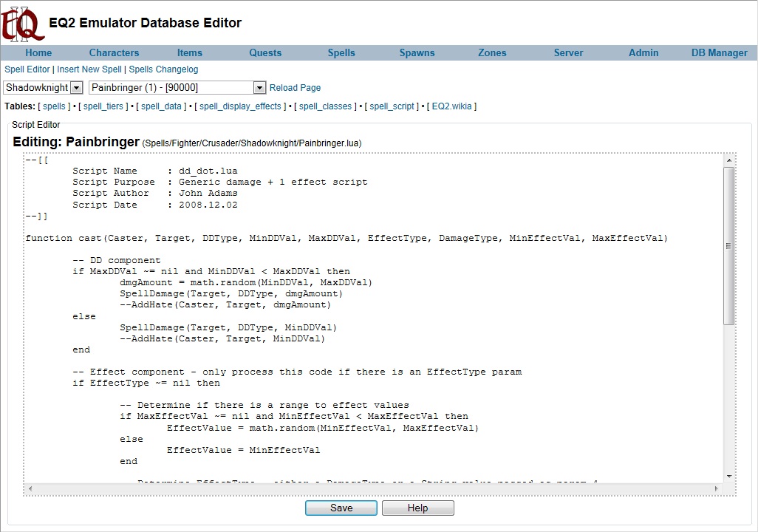Go to the Items section
The image size is (758, 532).
[x=189, y=52]
